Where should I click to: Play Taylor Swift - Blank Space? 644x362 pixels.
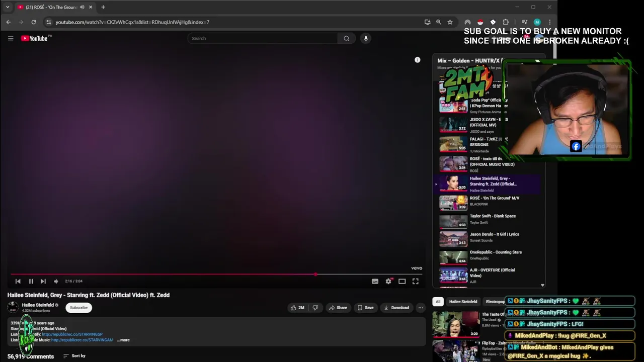487,220
